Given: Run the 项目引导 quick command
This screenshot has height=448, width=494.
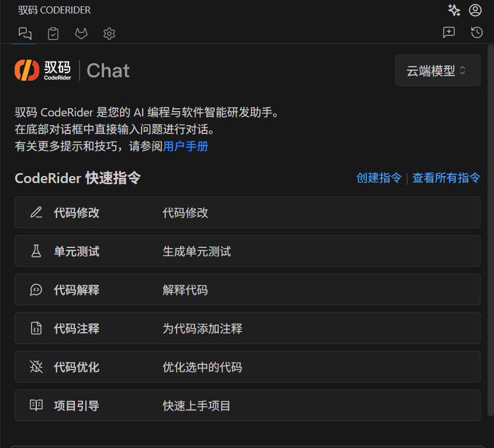Looking at the screenshot, I should pyautogui.click(x=247, y=405).
